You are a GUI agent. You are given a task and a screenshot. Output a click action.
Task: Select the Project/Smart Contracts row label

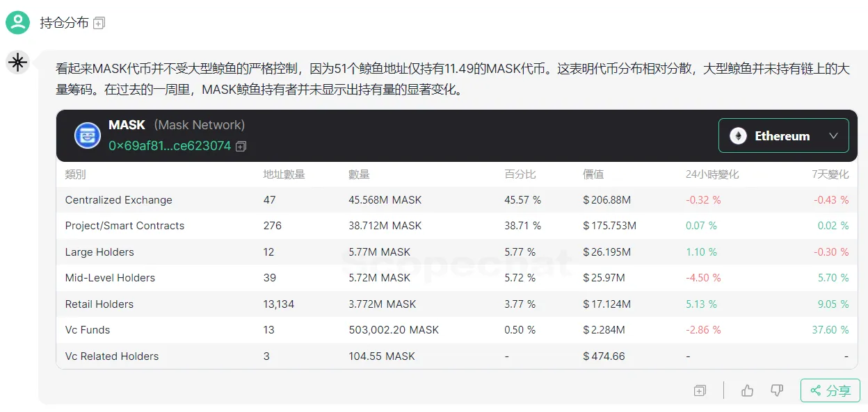(124, 226)
